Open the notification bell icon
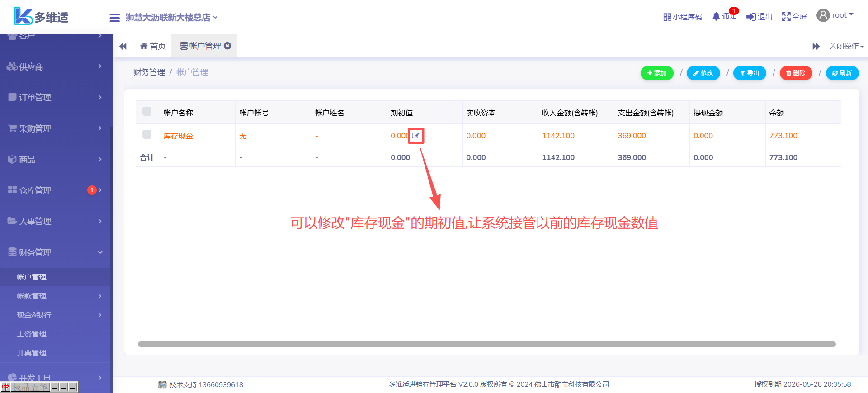 pos(716,17)
